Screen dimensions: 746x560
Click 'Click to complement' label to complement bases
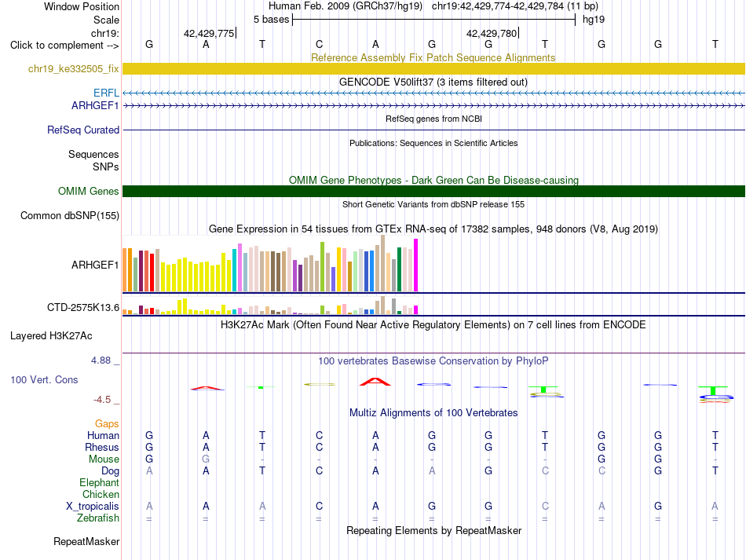click(x=64, y=46)
